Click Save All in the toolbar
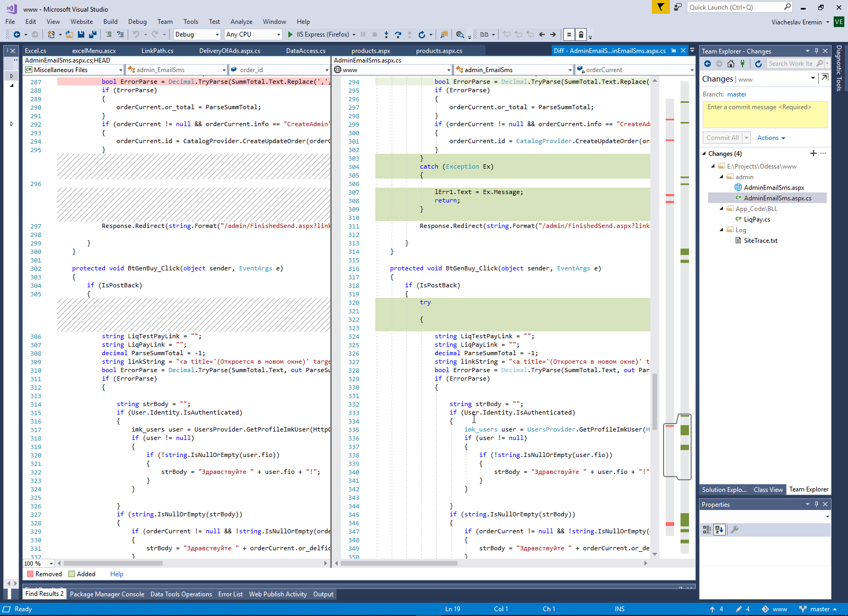848x616 pixels. point(93,34)
